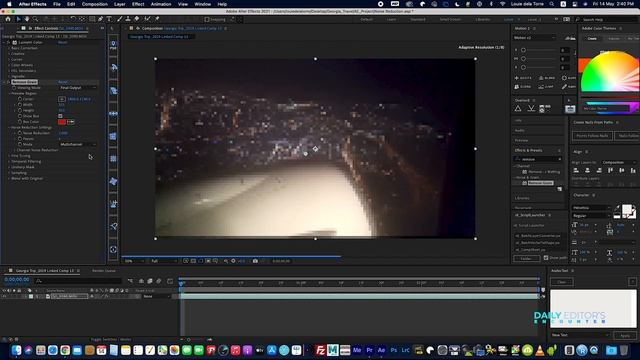Select the Type text tool
This screenshot has width=640, height=360.
pyautogui.click(x=109, y=19)
